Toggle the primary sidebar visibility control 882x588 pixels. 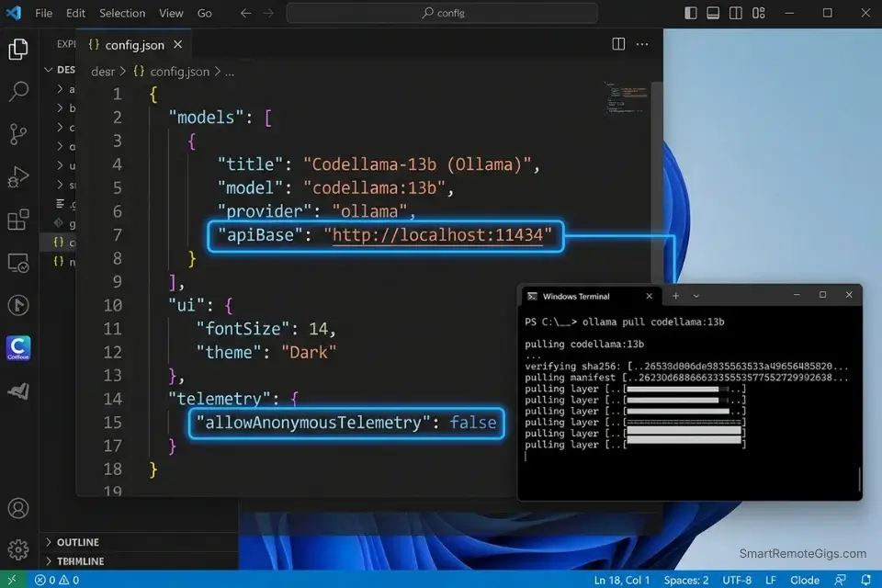[x=690, y=13]
